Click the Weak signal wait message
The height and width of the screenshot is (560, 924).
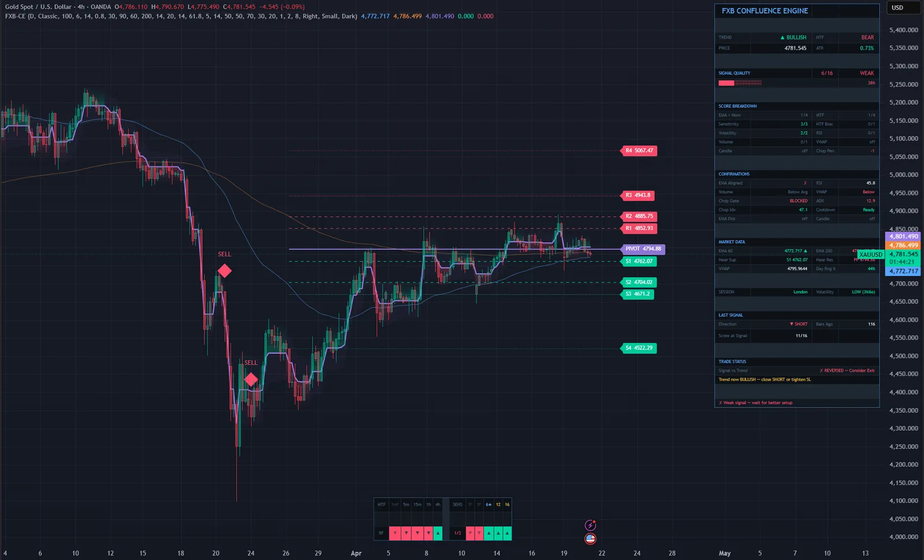pos(755,403)
